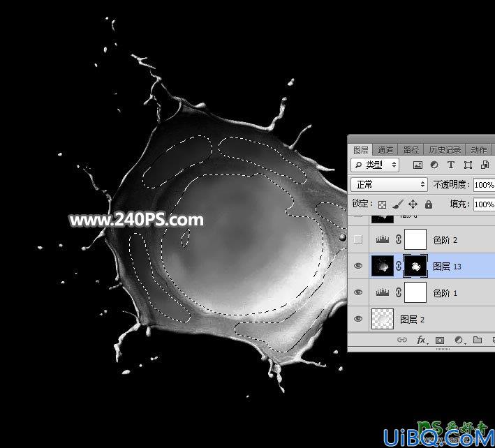Screen dimensions: 495x448
Task: Switch to the 图层 tab
Action: pyautogui.click(x=360, y=150)
